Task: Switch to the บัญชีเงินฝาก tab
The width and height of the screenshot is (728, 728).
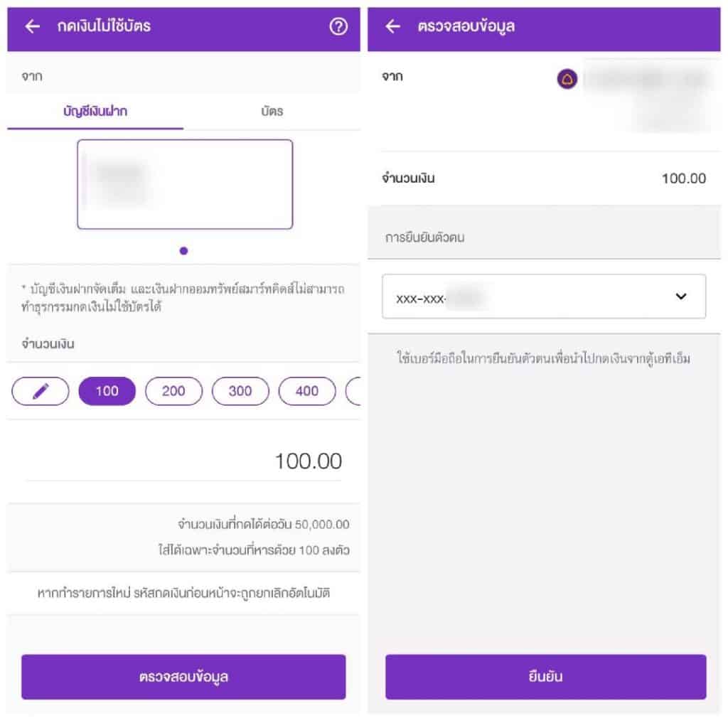Action: pos(95,112)
